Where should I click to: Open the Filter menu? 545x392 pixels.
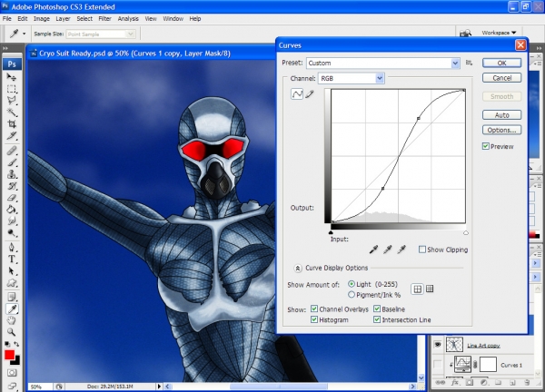click(104, 19)
